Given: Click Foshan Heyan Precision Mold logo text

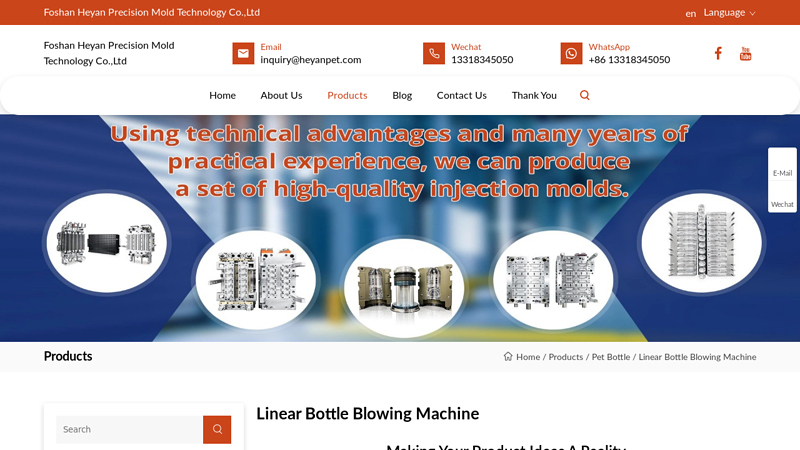Looking at the screenshot, I should tap(109, 53).
